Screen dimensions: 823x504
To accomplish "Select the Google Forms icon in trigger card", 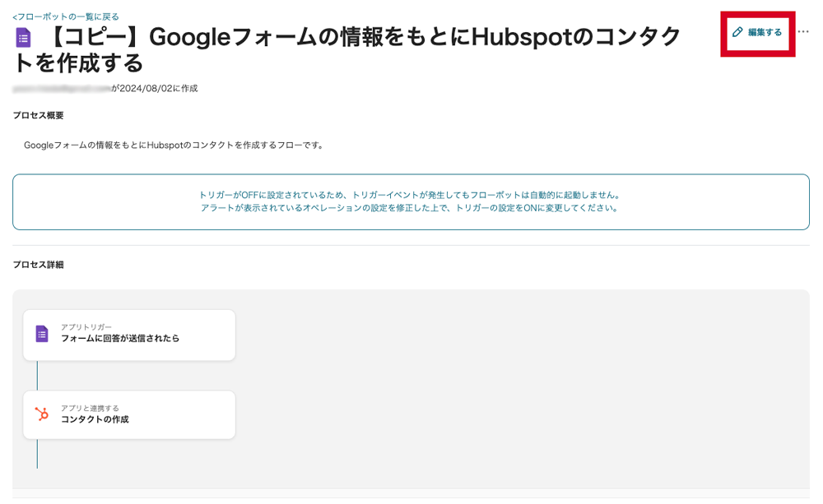I will pyautogui.click(x=42, y=334).
